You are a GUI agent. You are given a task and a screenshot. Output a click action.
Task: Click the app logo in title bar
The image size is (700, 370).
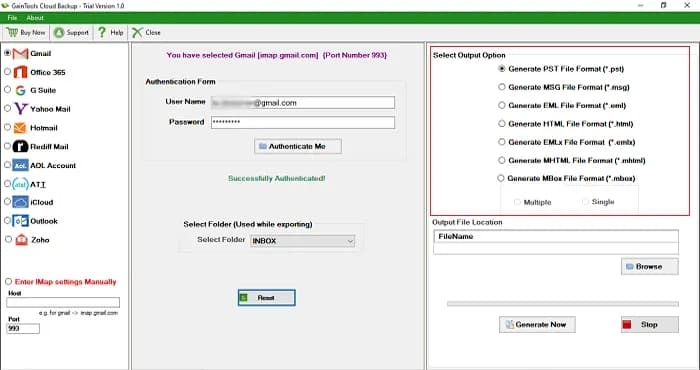click(5, 6)
